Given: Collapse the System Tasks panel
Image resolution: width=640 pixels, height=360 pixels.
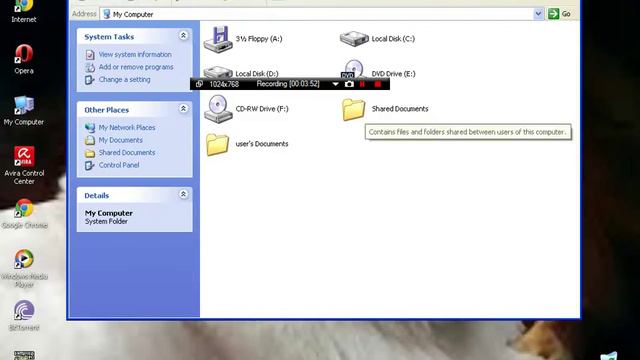Looking at the screenshot, I should pos(183,36).
